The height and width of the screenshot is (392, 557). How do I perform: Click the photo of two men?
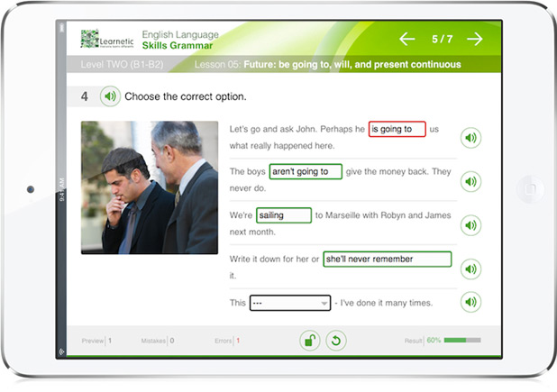[x=150, y=187]
